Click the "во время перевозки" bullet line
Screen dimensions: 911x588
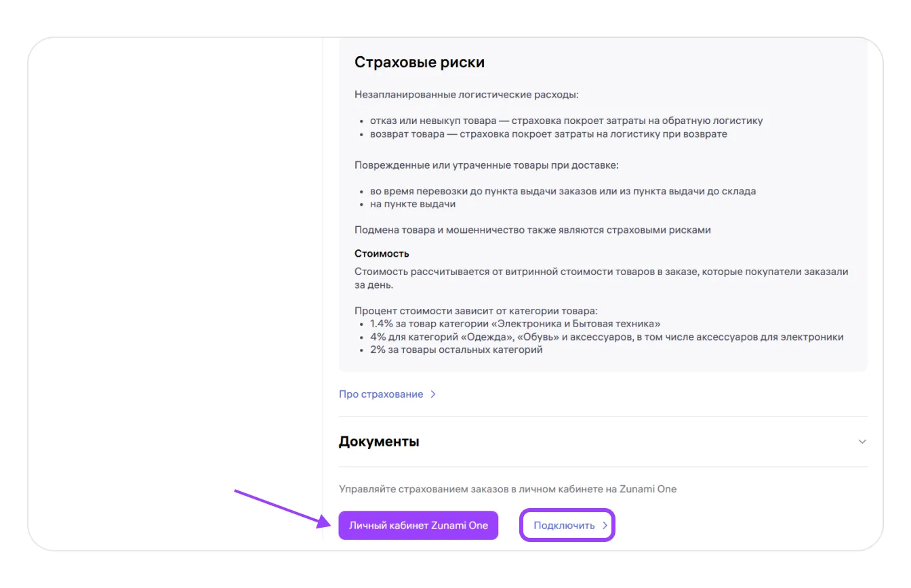[x=563, y=191]
